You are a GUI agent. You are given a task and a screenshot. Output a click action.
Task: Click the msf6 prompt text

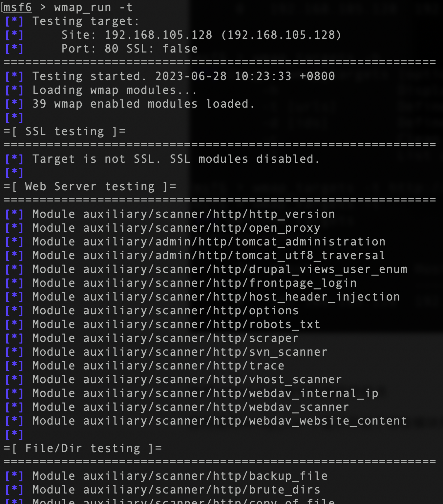tap(17, 7)
